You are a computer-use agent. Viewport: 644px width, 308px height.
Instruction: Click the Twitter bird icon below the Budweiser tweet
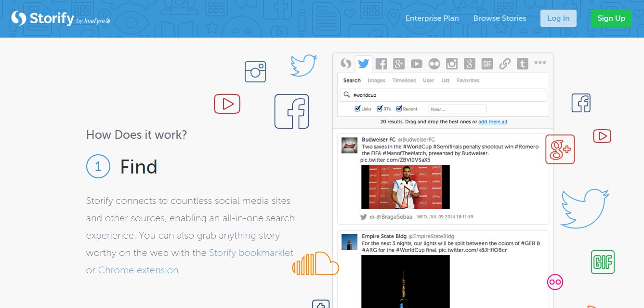pos(364,217)
